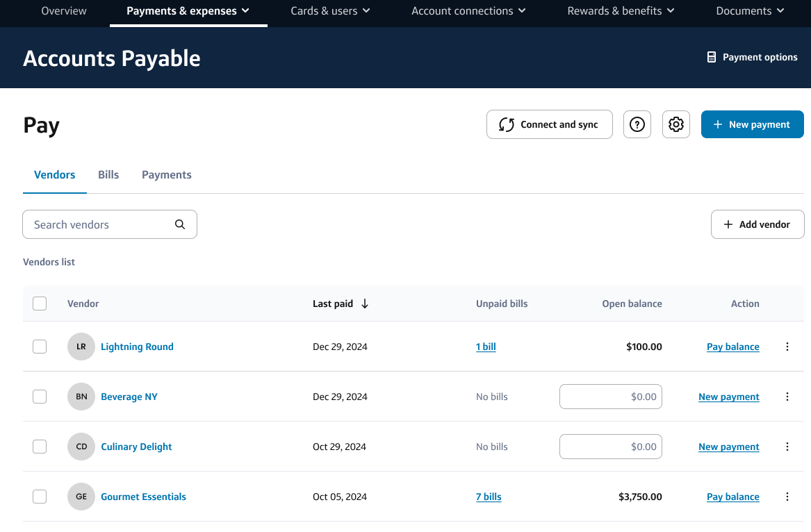Open the 7 bills link
This screenshot has width=811, height=532.
pos(489,497)
